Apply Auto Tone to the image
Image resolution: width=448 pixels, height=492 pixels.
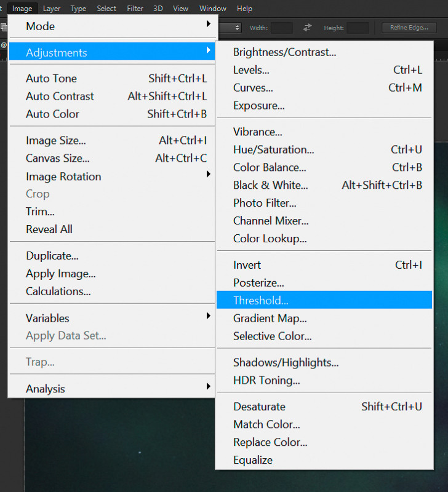tap(51, 79)
